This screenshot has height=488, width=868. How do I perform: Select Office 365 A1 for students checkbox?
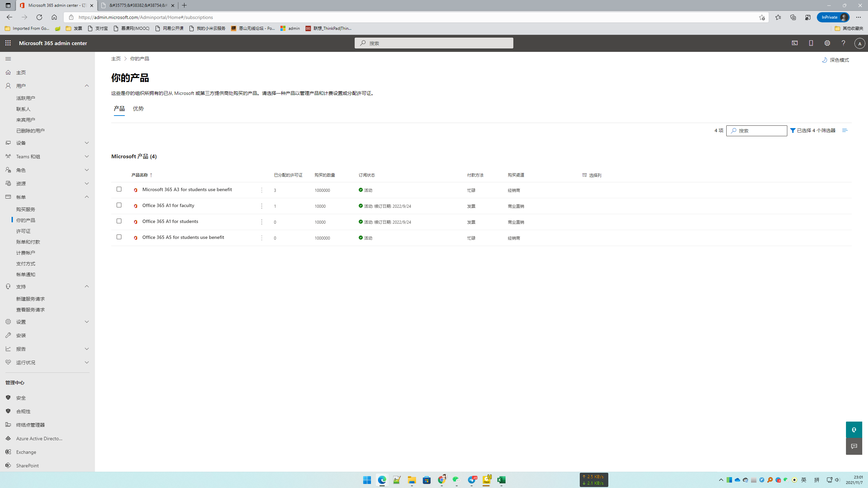[x=119, y=221]
